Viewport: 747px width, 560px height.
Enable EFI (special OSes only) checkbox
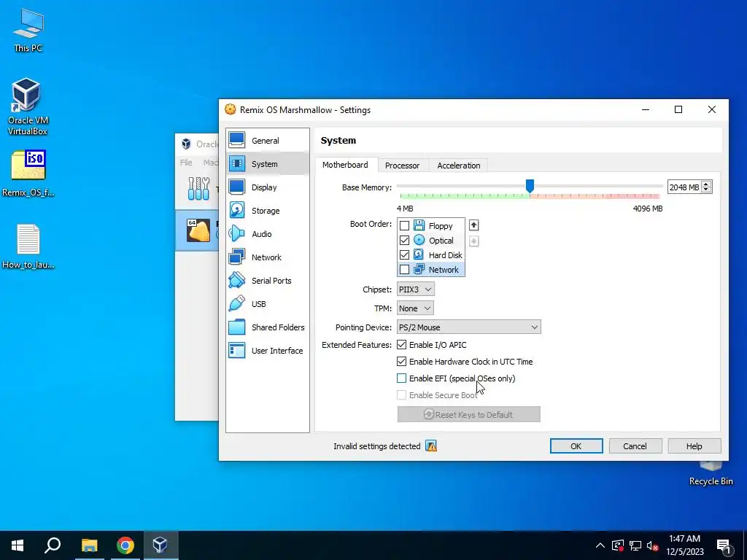pos(402,378)
